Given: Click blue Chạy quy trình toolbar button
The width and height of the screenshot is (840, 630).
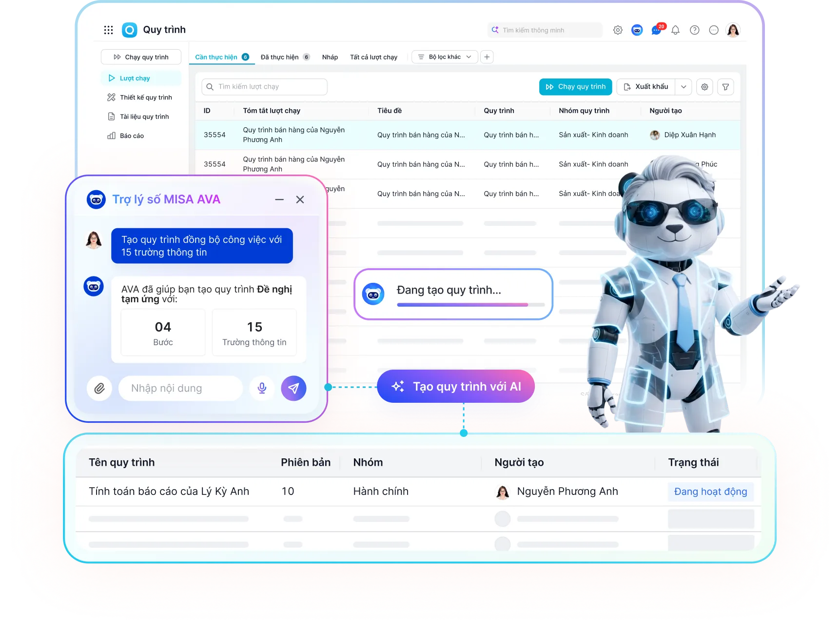Looking at the screenshot, I should coord(575,87).
